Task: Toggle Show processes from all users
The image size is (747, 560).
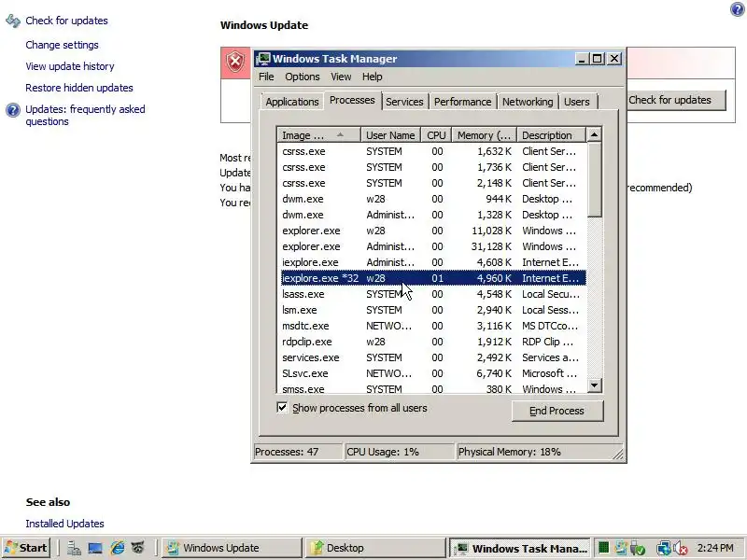Action: point(282,408)
